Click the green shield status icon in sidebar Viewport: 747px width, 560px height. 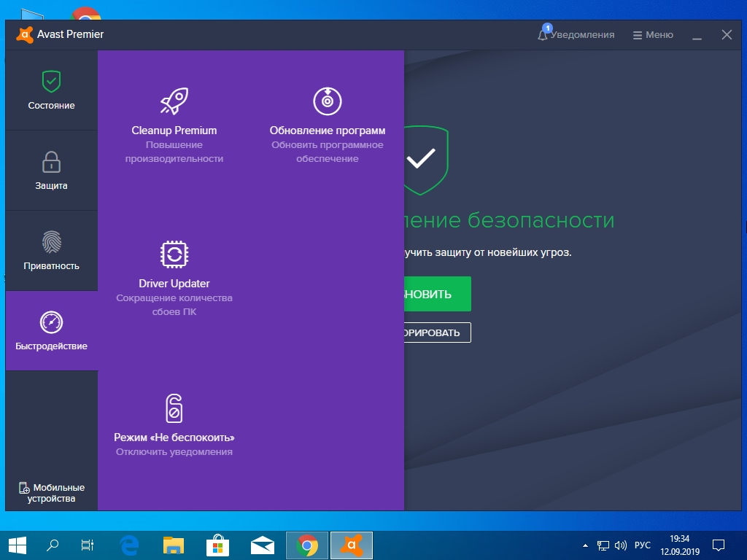pyautogui.click(x=52, y=82)
